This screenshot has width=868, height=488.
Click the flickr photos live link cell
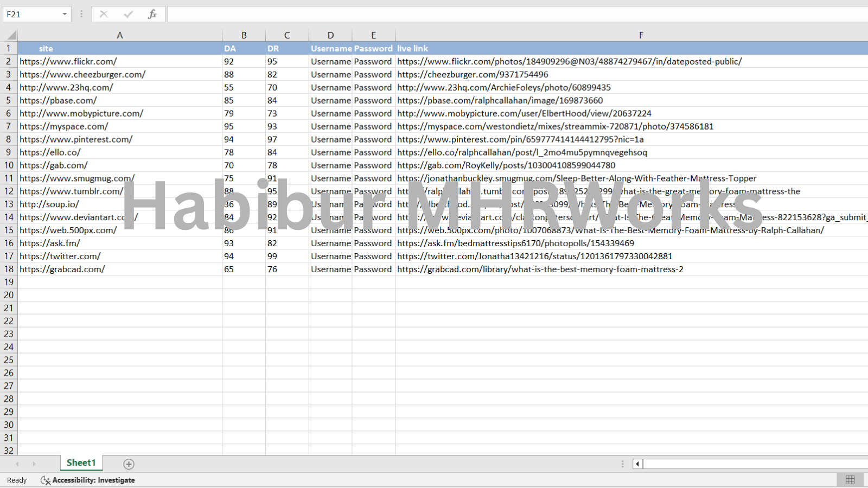pos(569,61)
